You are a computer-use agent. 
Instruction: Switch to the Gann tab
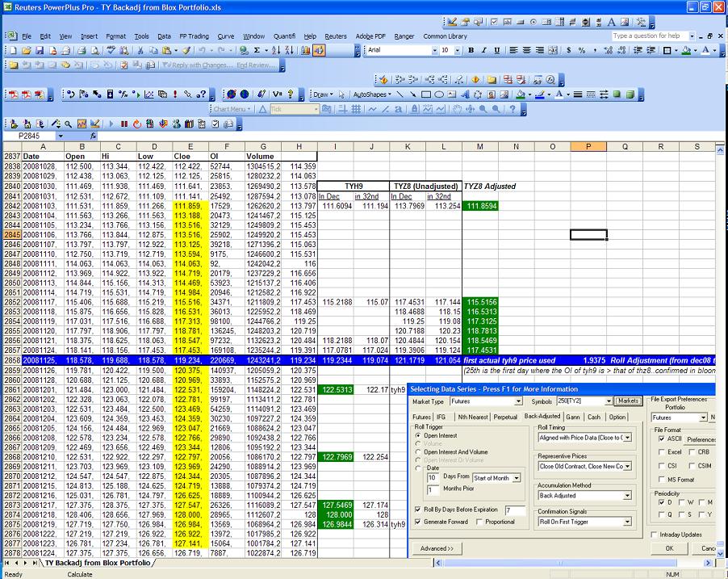[x=572, y=417]
